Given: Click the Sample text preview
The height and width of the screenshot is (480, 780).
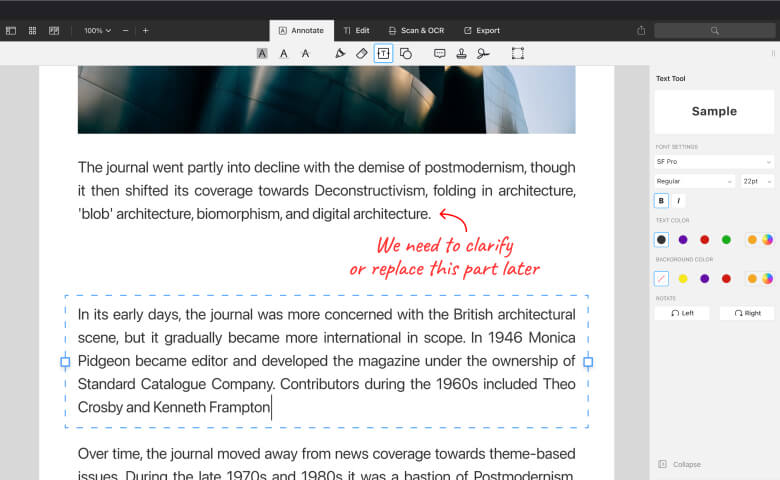Looking at the screenshot, I should [x=714, y=111].
